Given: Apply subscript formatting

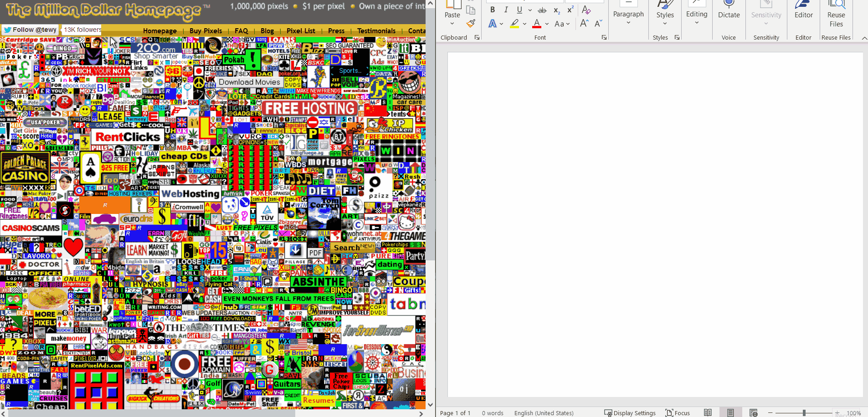Looking at the screenshot, I should tap(555, 10).
